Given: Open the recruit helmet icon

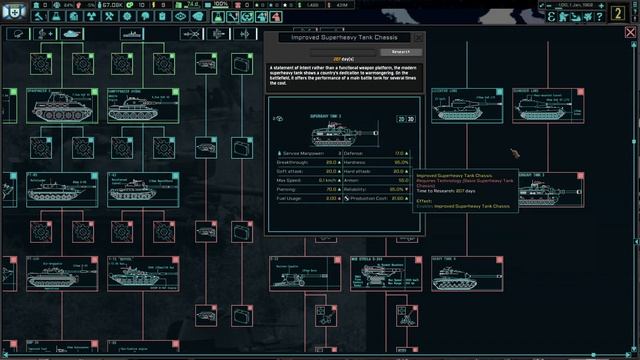Looking at the screenshot, I should 145,16.
